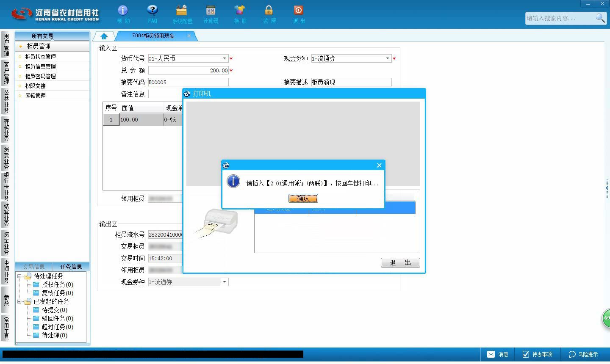Image resolution: width=610 pixels, height=364 pixels.
Task: Click the 退出 button in 打印机 dialog
Action: (x=400, y=262)
